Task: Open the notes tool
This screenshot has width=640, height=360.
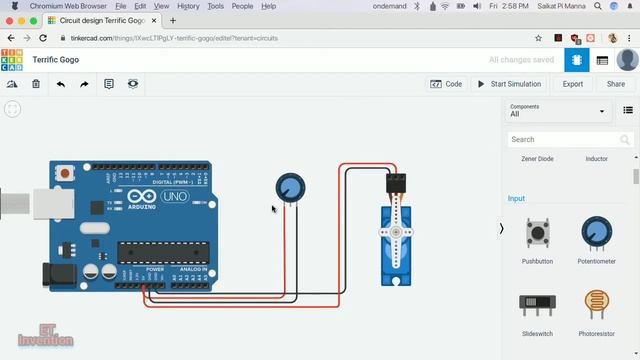Action: pyautogui.click(x=109, y=84)
